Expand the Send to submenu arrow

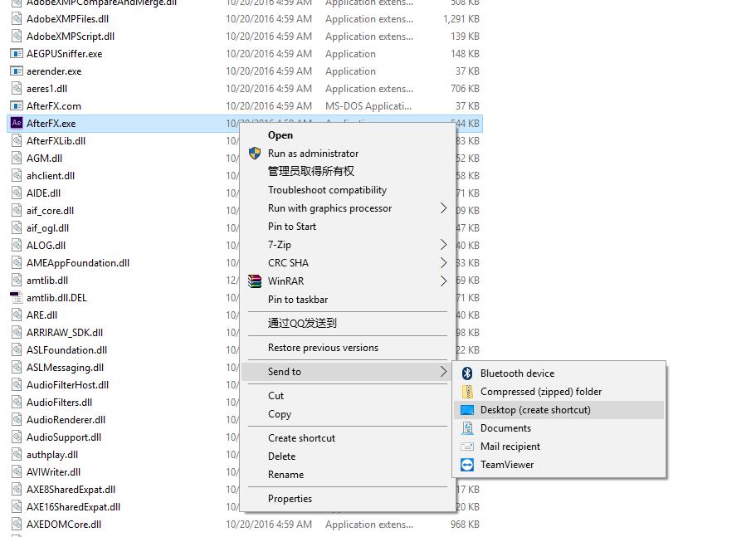click(443, 372)
